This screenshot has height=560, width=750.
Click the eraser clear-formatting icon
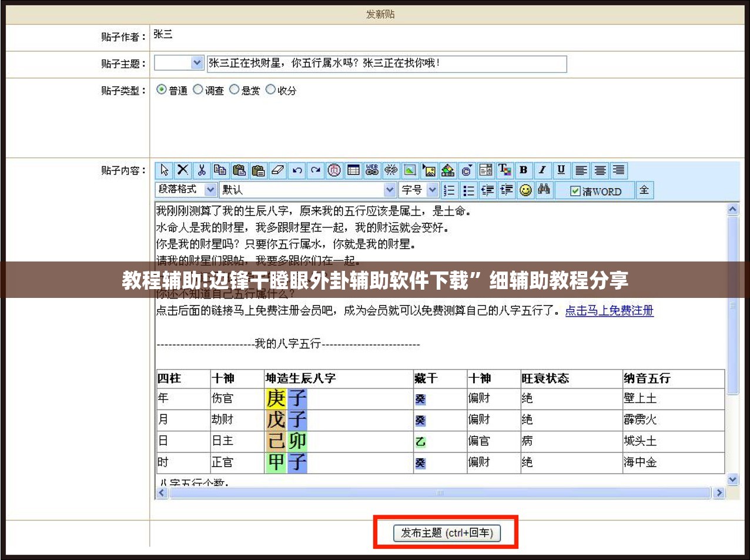277,170
